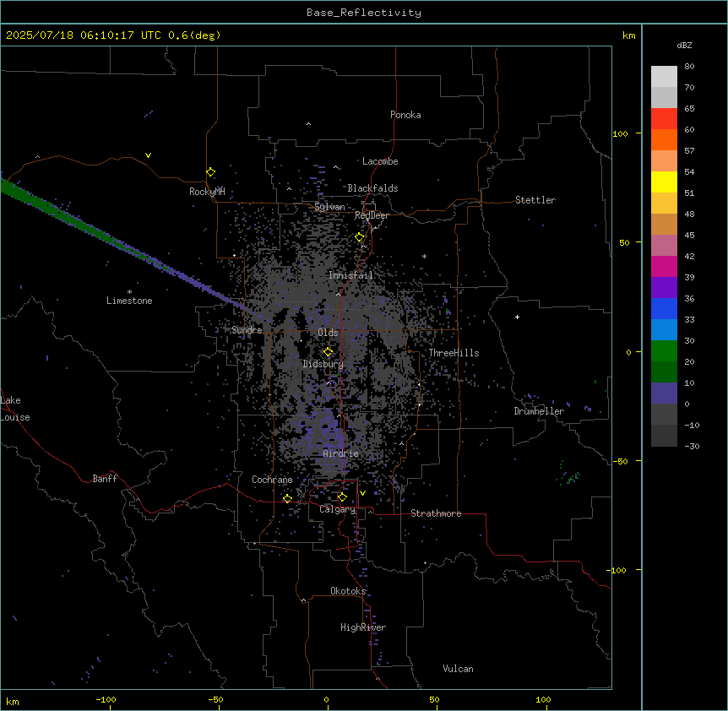Click the yellow radar marker near Didsbury
The image size is (728, 711).
(328, 352)
